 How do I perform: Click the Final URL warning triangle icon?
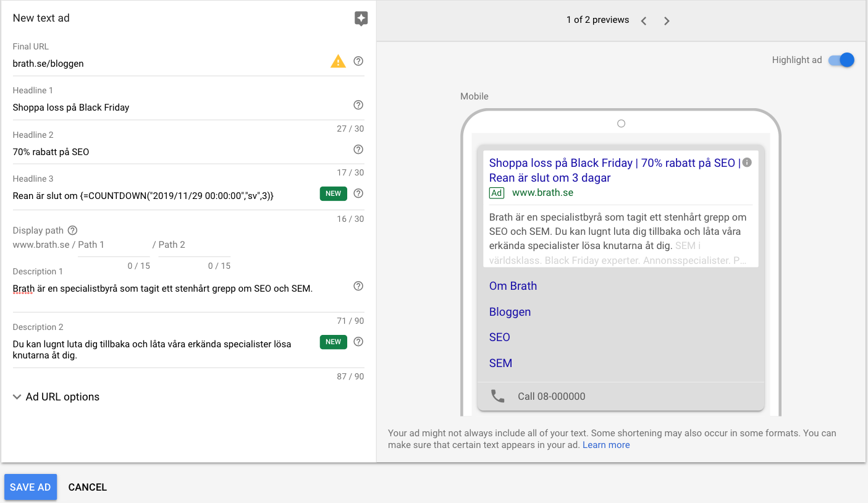pyautogui.click(x=338, y=61)
